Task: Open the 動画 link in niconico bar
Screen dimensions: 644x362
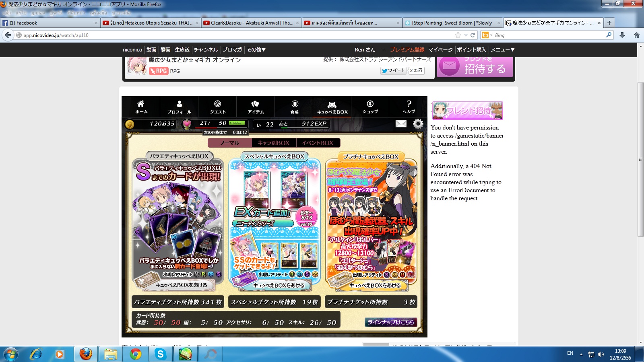Action: [151, 50]
